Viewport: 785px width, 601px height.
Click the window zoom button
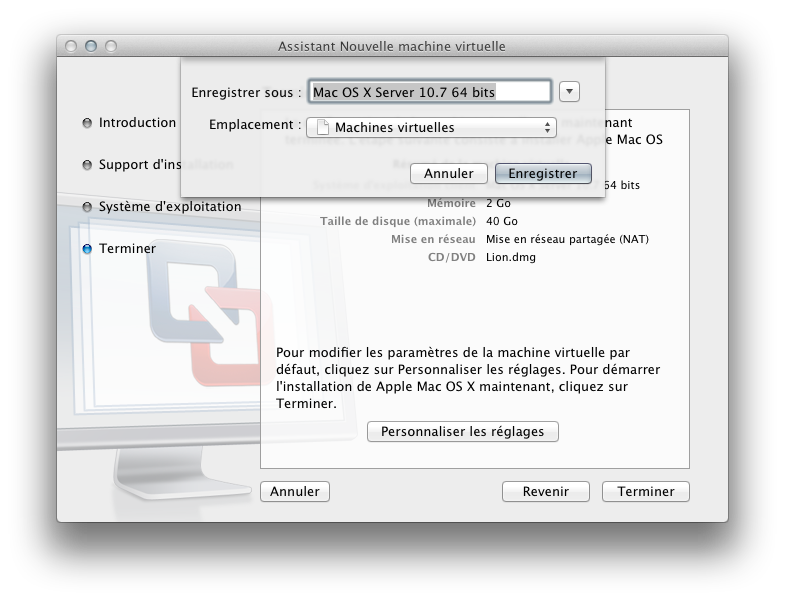tap(111, 46)
